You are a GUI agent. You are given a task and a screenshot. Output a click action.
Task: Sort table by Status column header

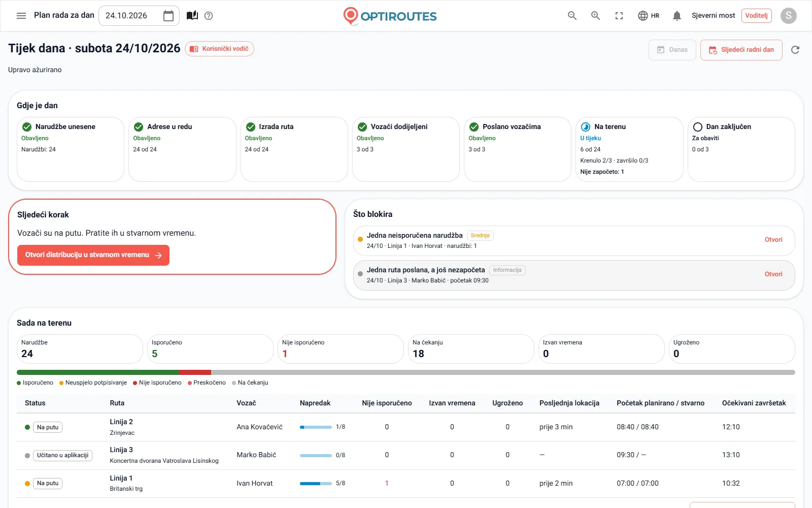[x=35, y=403]
